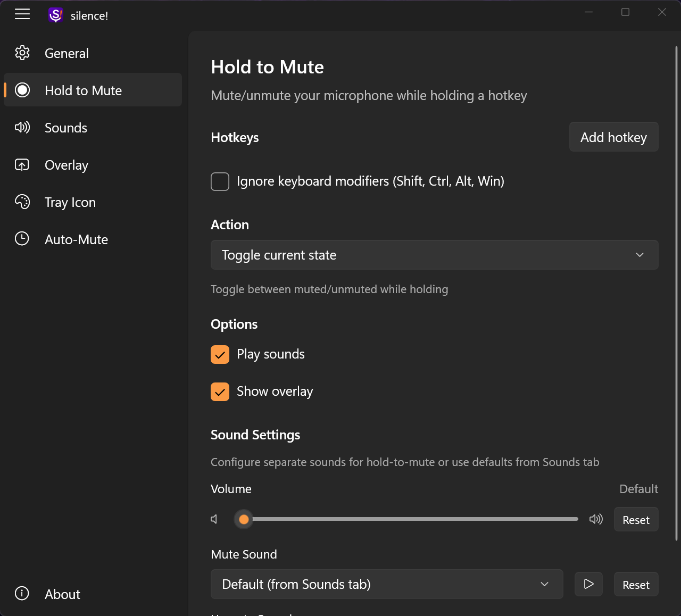This screenshot has height=616, width=681.
Task: Reset the volume to default
Action: coord(636,520)
